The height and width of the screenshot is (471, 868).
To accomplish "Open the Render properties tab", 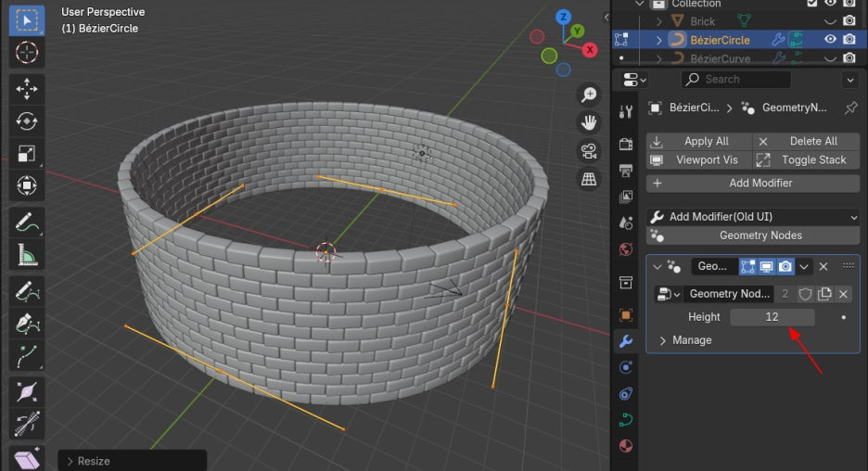I will pyautogui.click(x=626, y=145).
